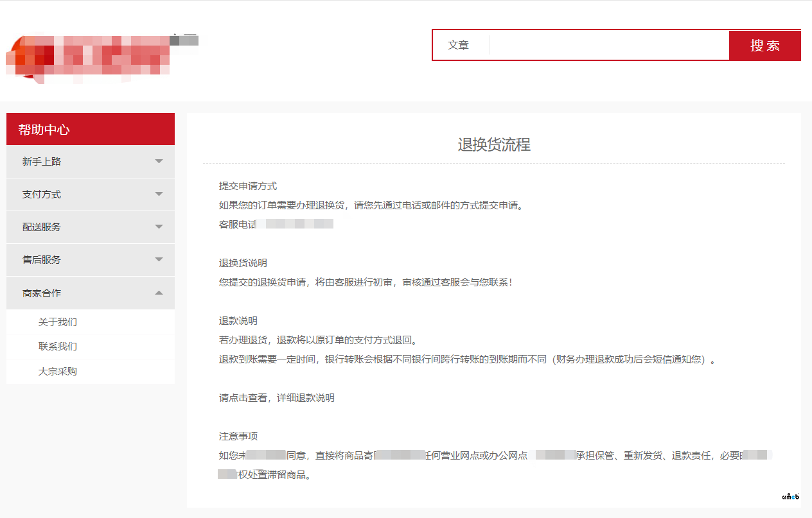The image size is (812, 518).
Task: Click the down arrow next to 售后服务
Action: 159,260
